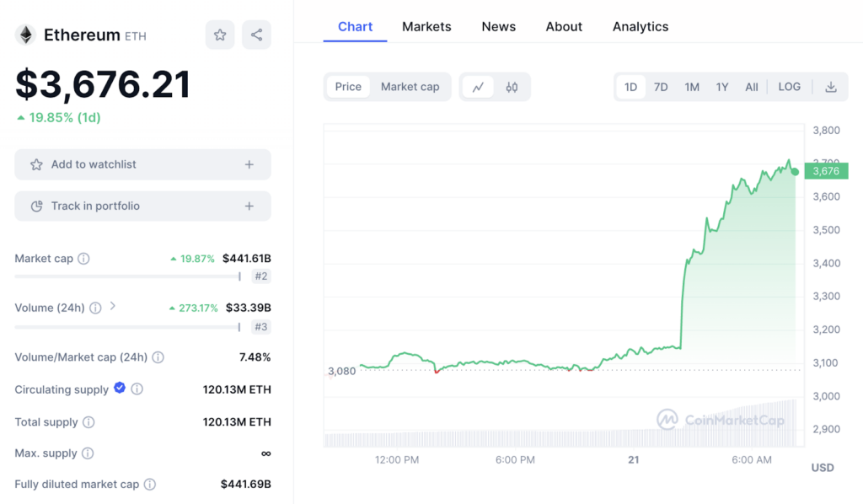Select the Price chart toggle
The height and width of the screenshot is (504, 863).
(x=348, y=87)
